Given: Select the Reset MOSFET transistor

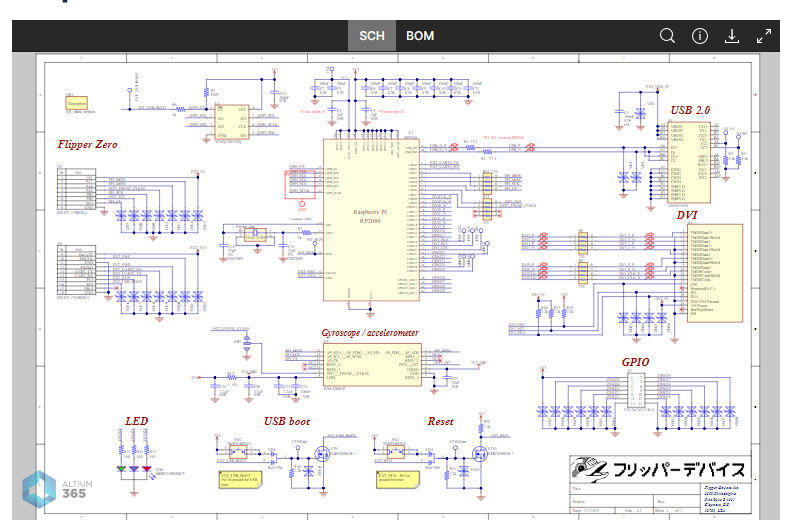Looking at the screenshot, I should 480,454.
